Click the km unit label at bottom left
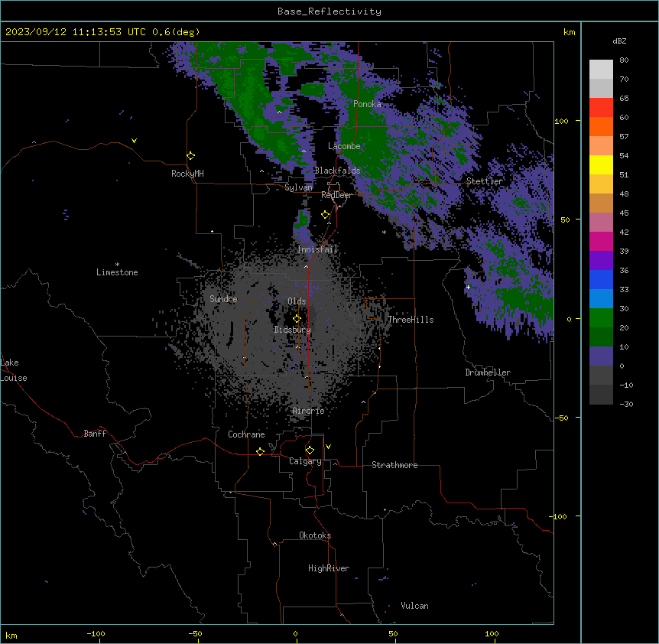659x644 pixels. [x=11, y=635]
